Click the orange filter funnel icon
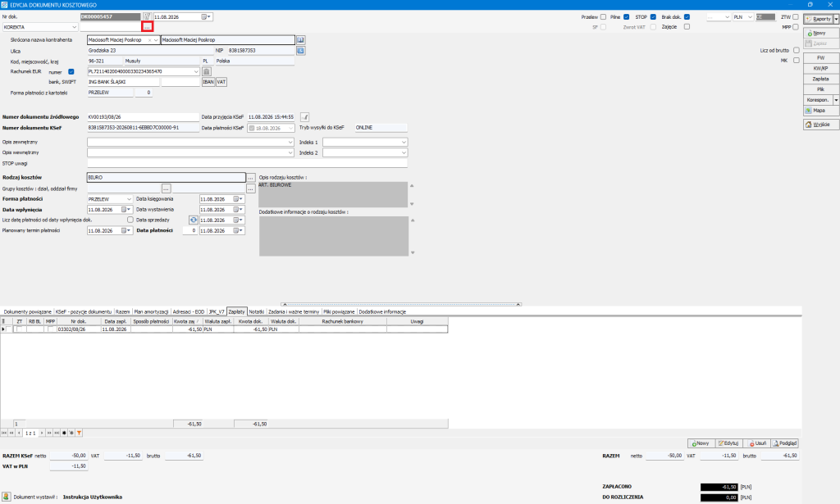840x504 pixels. [79, 433]
